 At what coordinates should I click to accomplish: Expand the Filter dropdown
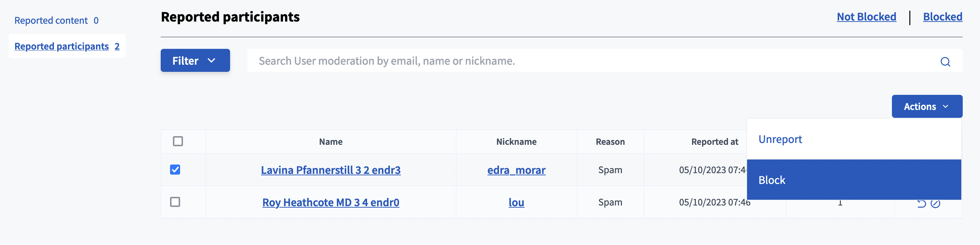coord(195,60)
